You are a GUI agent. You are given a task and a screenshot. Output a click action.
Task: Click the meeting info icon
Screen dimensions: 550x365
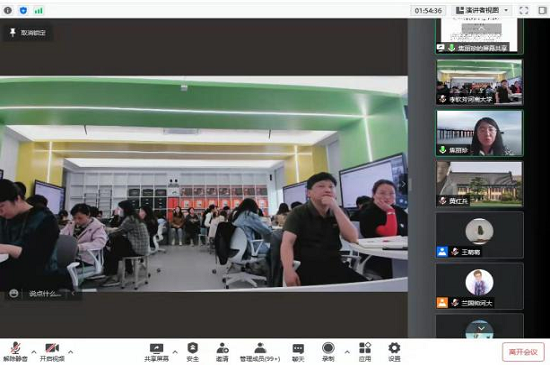point(8,11)
